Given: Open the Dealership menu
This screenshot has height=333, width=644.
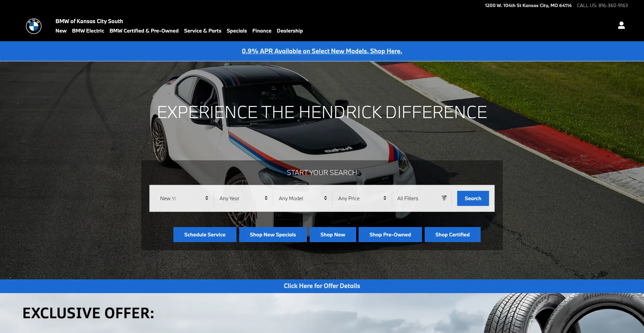Looking at the screenshot, I should 290,31.
